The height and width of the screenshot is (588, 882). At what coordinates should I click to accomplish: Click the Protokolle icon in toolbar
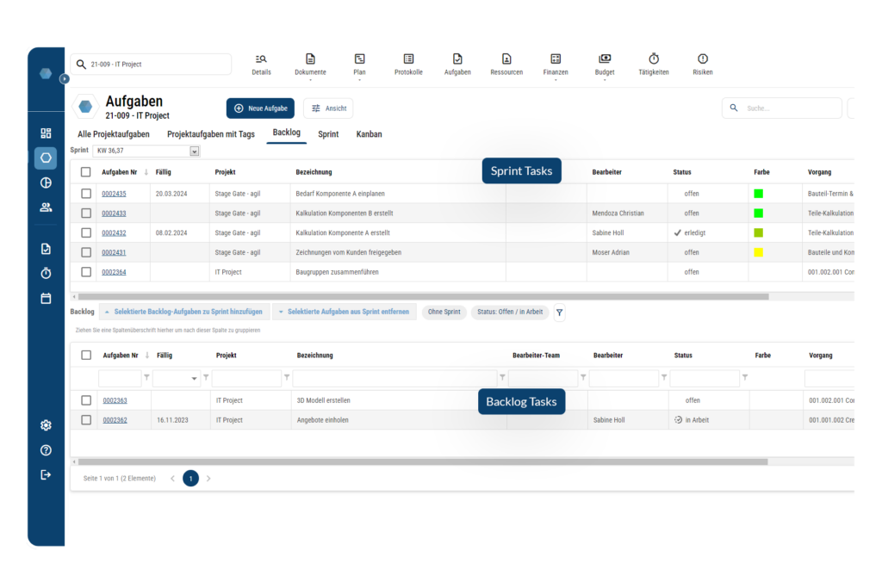(408, 59)
